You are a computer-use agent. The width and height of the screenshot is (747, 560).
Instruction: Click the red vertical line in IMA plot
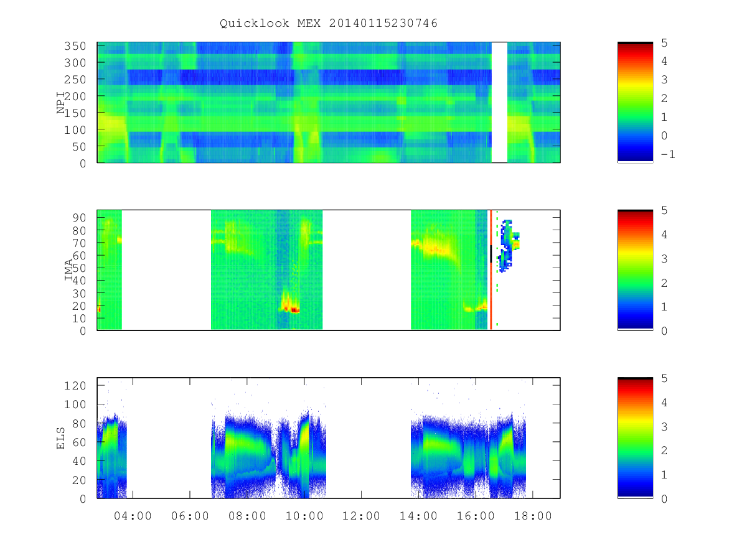click(x=491, y=270)
